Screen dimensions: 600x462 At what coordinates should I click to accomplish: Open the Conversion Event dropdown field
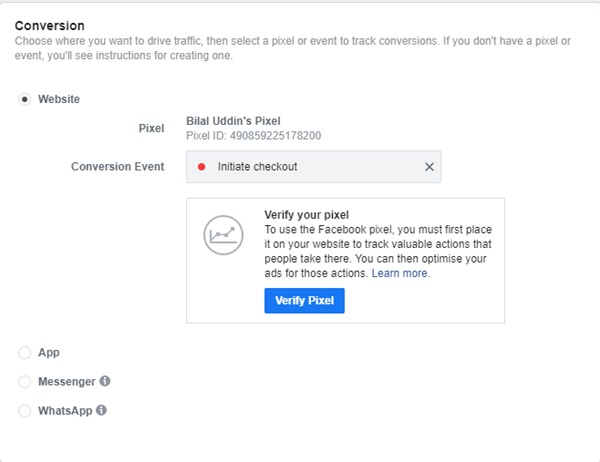point(313,167)
